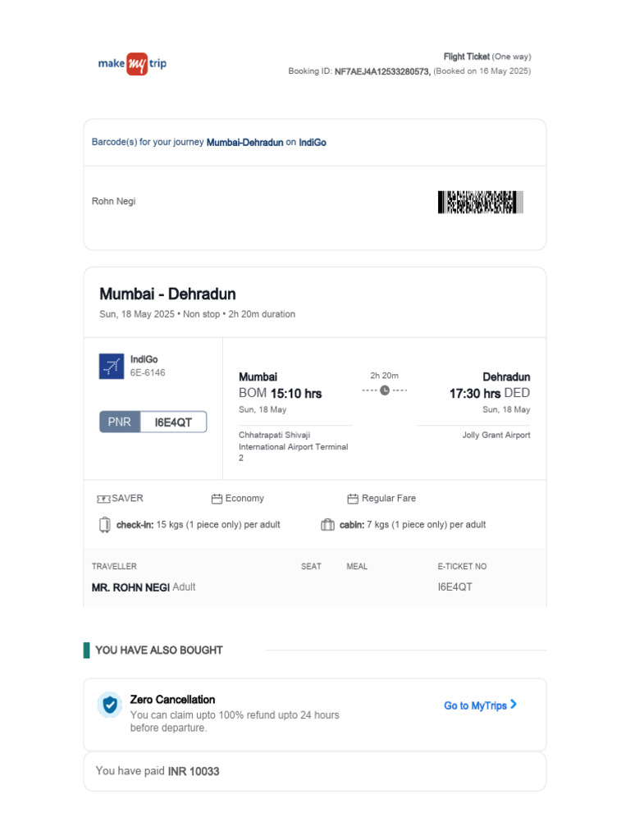Click the Booking ID number
Screen dimensions: 630x840
382,71
